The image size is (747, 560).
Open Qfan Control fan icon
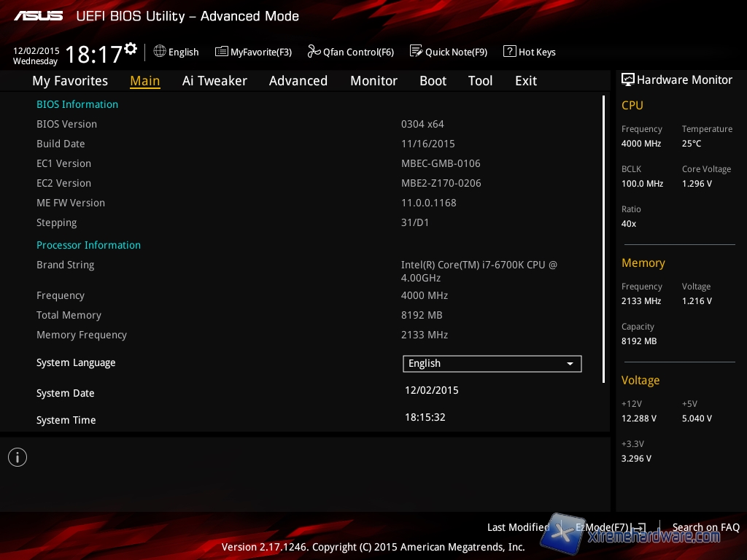point(314,52)
